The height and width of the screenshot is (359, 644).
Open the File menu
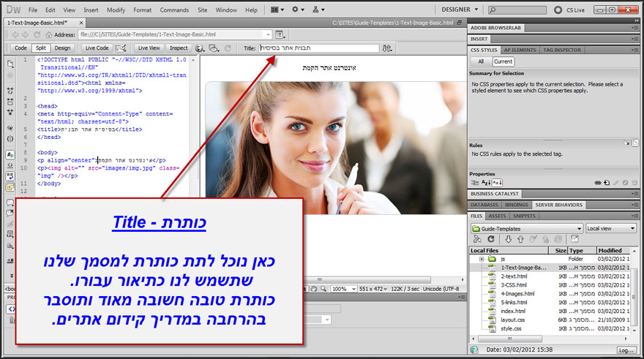pos(33,10)
